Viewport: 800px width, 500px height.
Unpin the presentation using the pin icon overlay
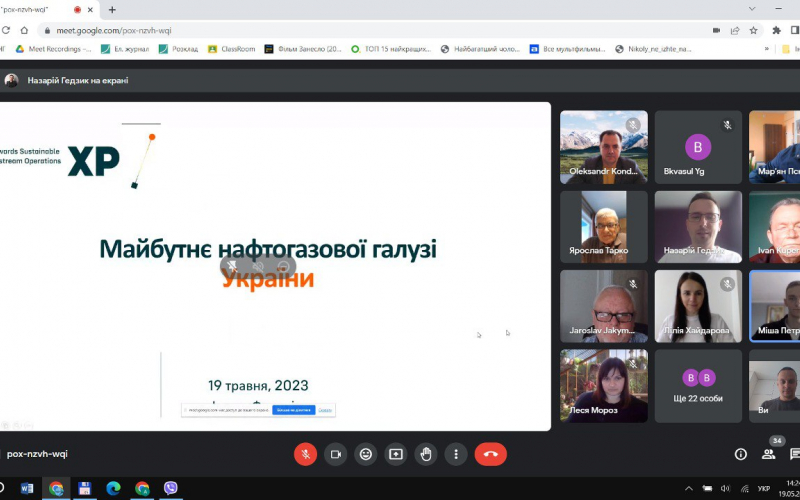(x=232, y=266)
